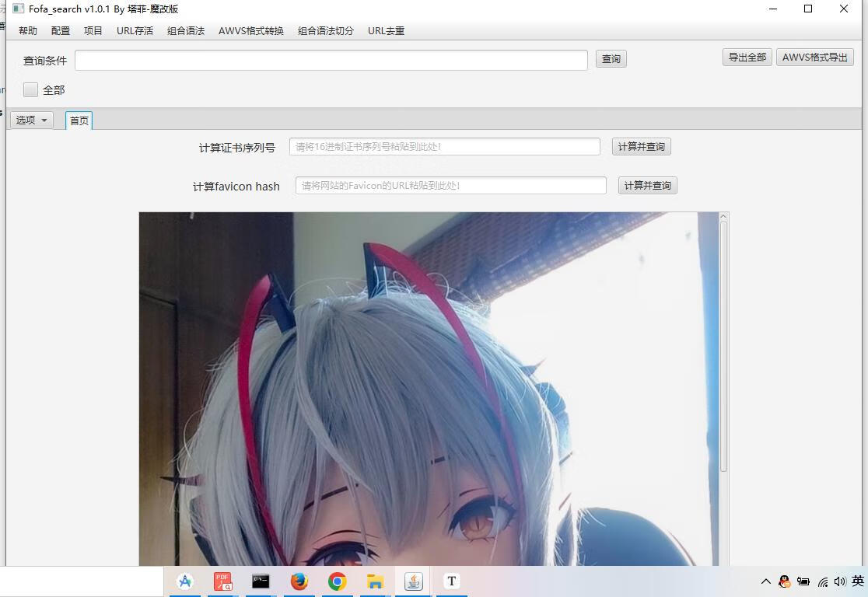Open the 项目 menu
The height and width of the screenshot is (597, 868).
coord(93,31)
